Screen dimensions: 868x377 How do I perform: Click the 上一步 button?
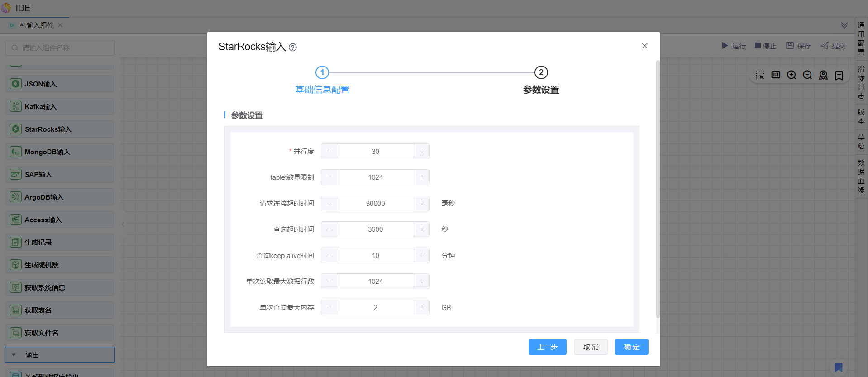pos(547,347)
